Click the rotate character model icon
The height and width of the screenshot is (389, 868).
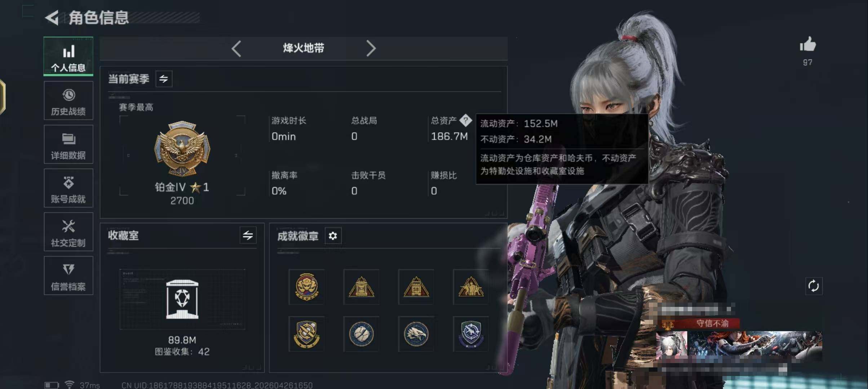[814, 286]
